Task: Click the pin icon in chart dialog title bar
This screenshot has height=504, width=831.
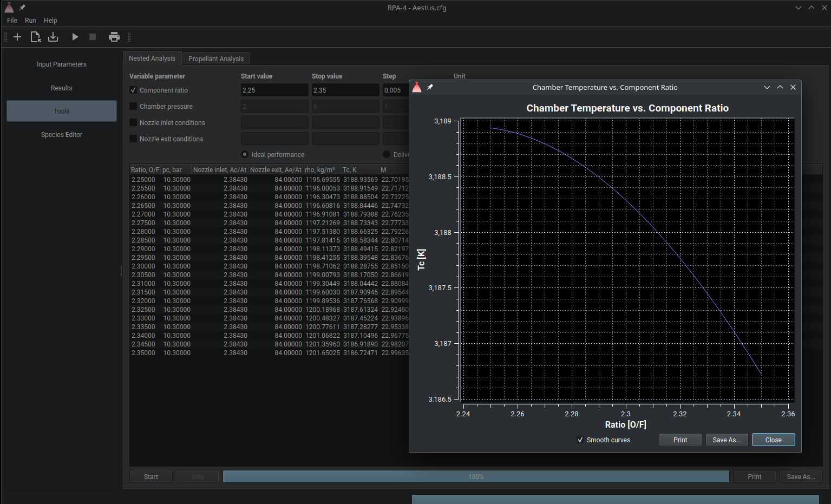Action: click(x=430, y=87)
